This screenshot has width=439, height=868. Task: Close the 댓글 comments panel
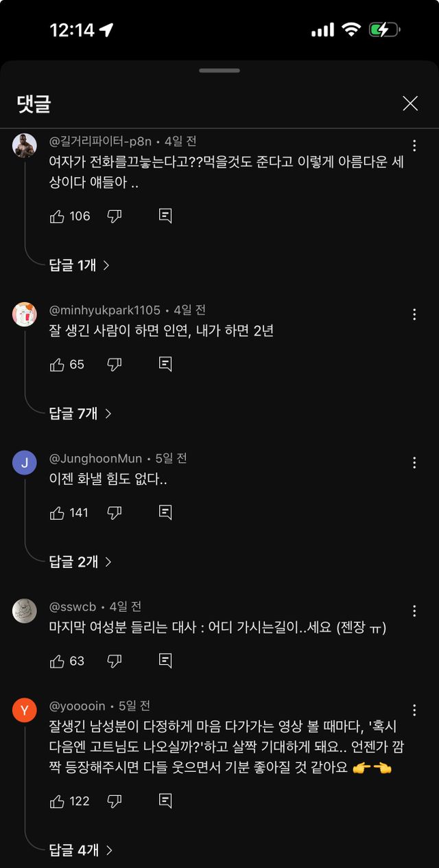click(x=410, y=104)
